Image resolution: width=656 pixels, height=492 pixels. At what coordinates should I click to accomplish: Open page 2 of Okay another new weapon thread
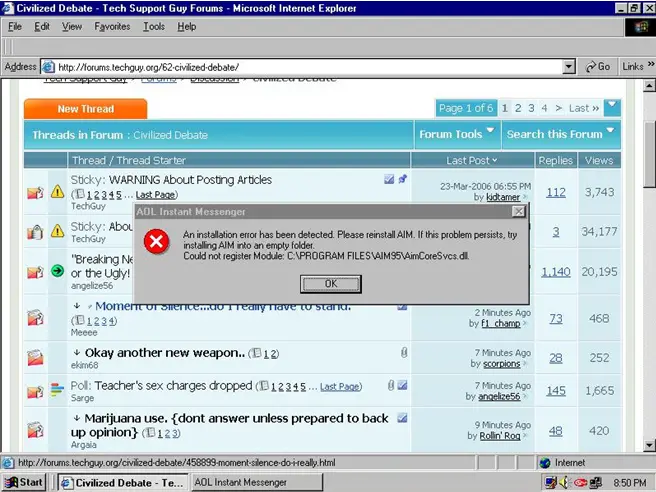click(x=273, y=354)
